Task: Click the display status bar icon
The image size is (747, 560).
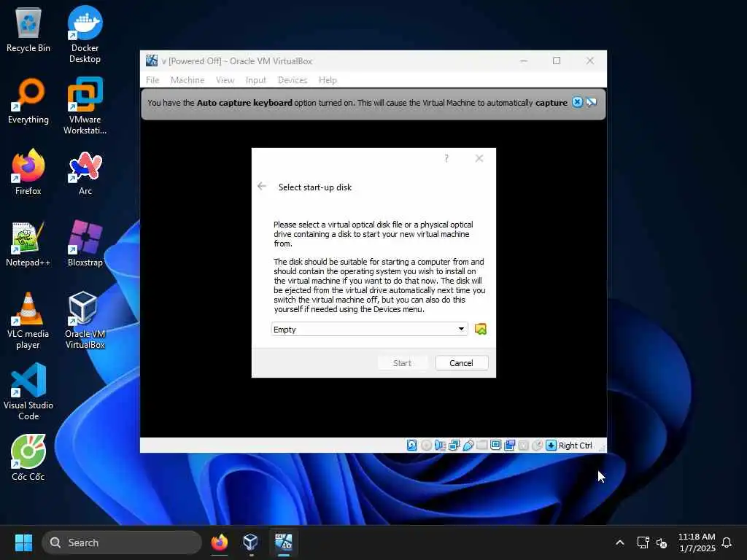Action: [495, 446]
